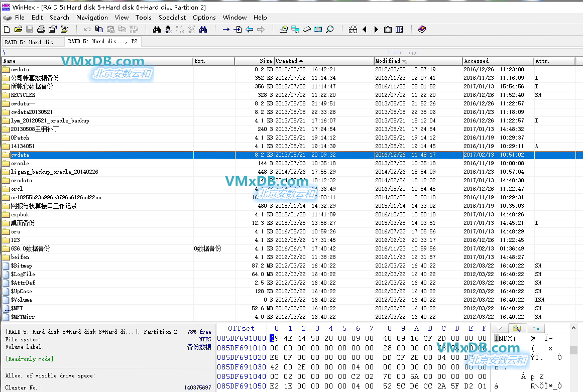The width and height of the screenshot is (583, 392).
Task: Open the Properties toolbar icon
Action: coord(52,29)
